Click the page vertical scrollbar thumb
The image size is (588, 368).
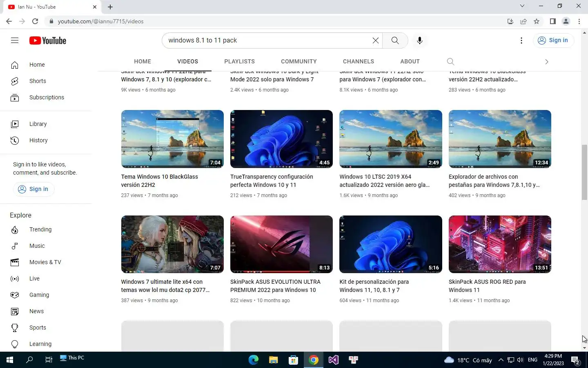584,172
